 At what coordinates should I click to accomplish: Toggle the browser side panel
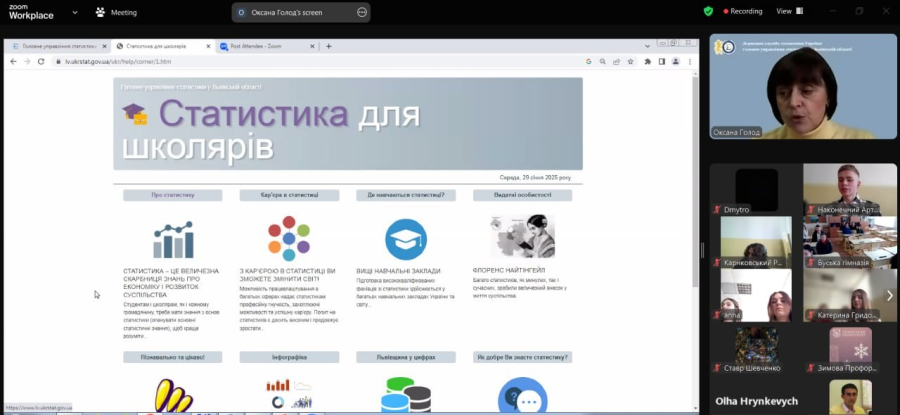662,61
